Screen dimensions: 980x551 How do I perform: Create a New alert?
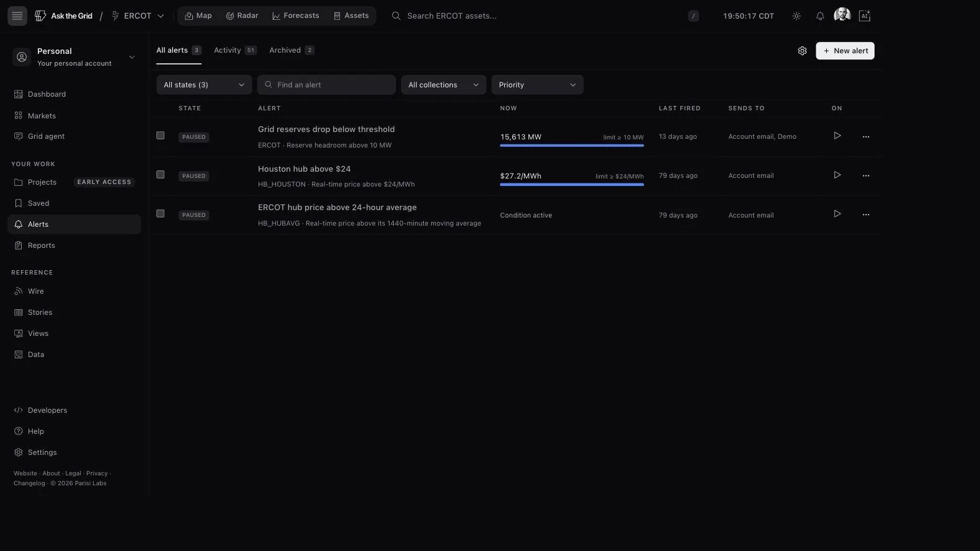click(845, 51)
